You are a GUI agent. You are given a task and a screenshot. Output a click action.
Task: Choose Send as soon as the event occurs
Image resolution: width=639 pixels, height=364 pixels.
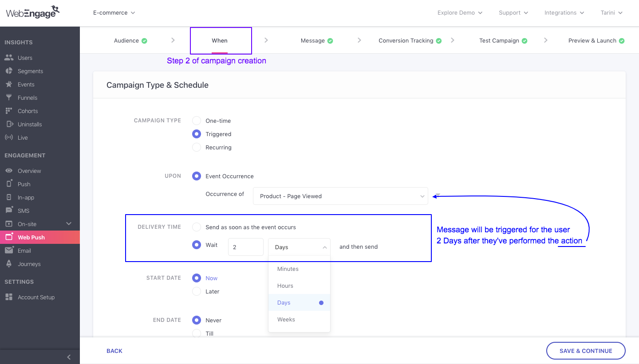197,227
